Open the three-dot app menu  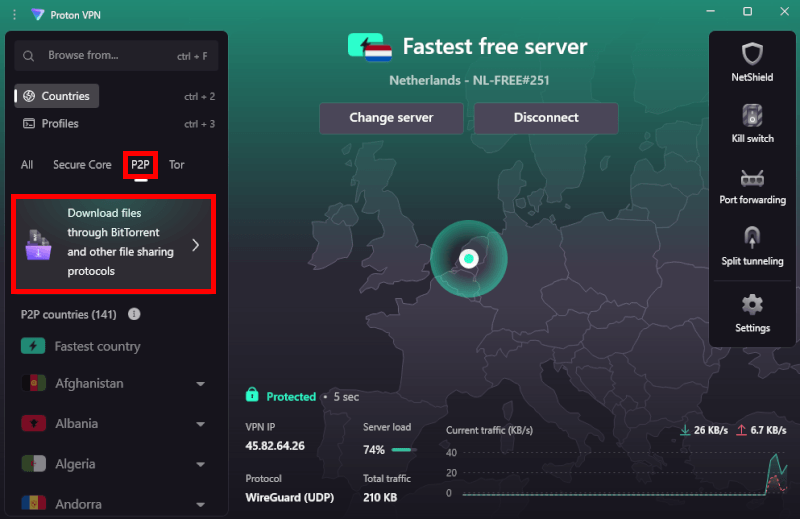pos(14,15)
